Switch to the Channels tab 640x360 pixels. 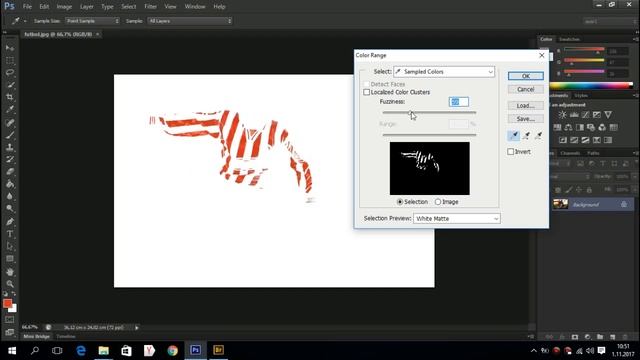pos(570,153)
